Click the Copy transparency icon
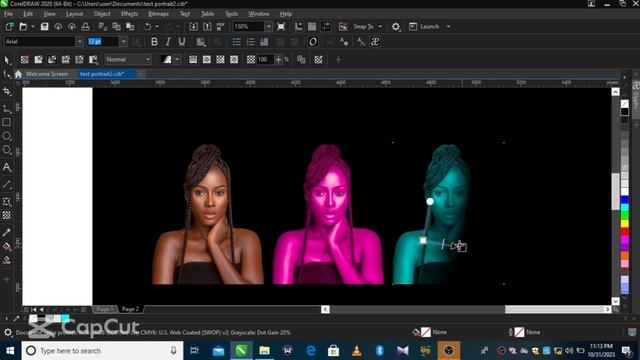The image size is (640, 360). [301, 60]
